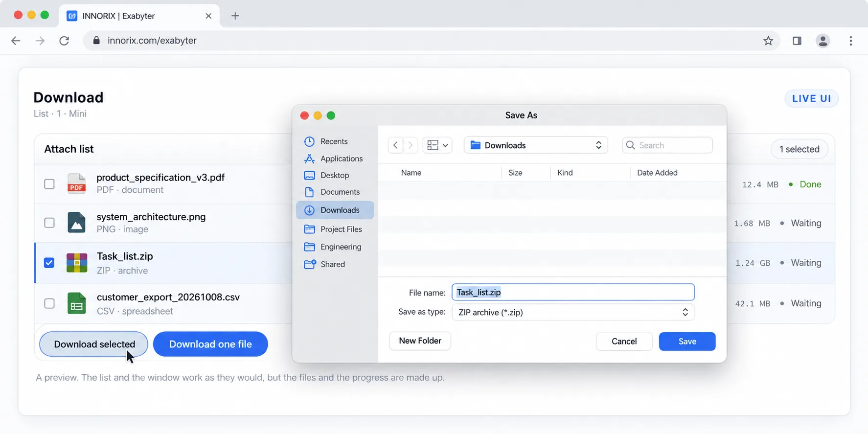Click Download selected button
868x434 pixels.
[x=94, y=344]
